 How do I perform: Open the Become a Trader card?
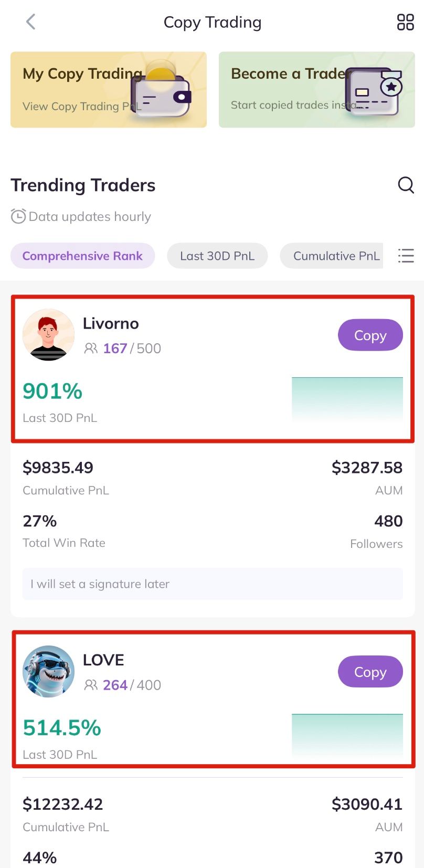coord(316,90)
